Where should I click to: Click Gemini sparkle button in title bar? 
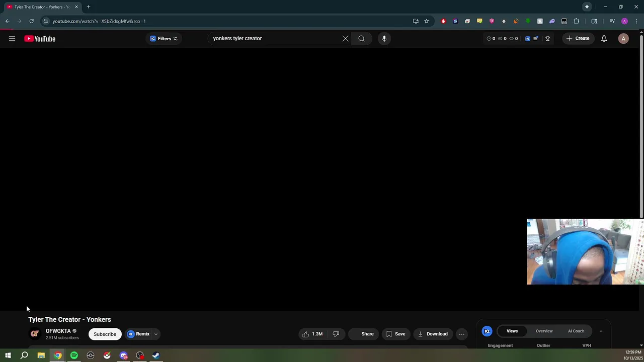click(x=587, y=7)
